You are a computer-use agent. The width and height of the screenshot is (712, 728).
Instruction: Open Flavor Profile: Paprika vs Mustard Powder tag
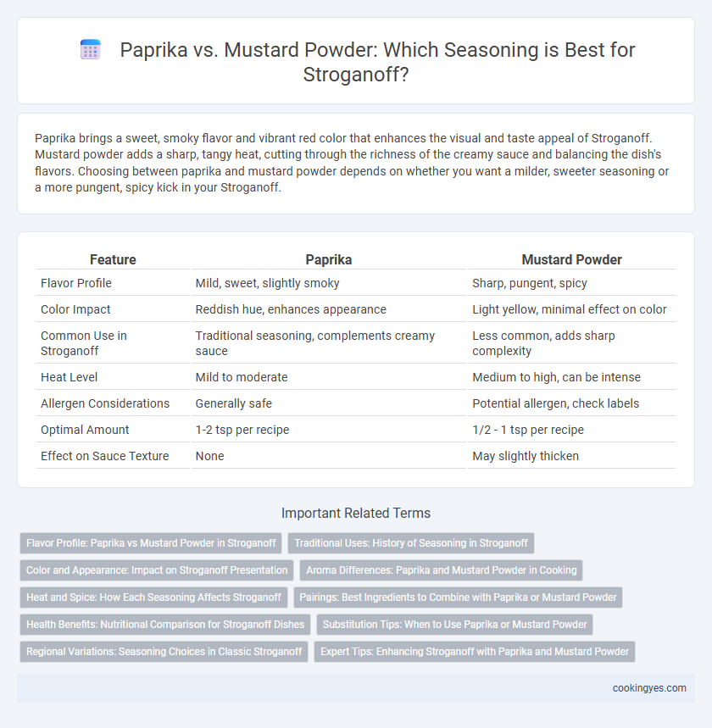pyautogui.click(x=151, y=543)
